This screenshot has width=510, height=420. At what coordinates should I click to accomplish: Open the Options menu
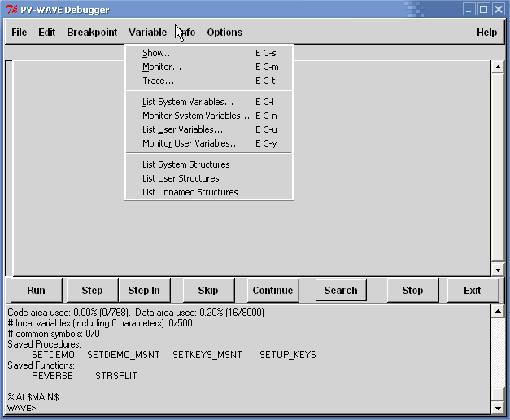(224, 33)
